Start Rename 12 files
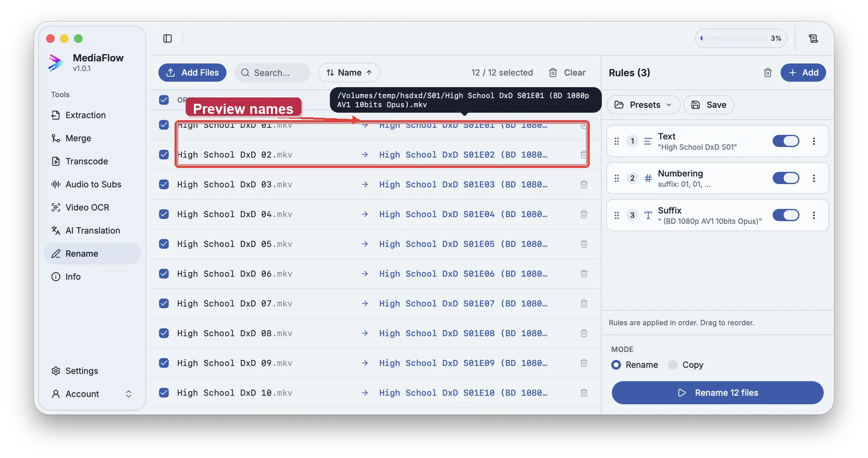868x458 pixels. (x=718, y=393)
